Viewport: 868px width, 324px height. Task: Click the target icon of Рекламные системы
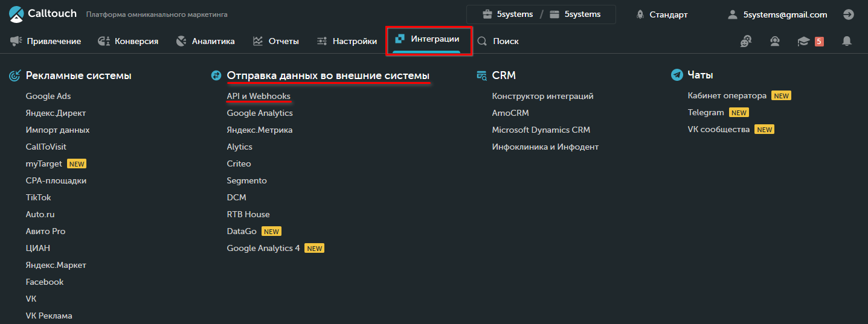14,75
